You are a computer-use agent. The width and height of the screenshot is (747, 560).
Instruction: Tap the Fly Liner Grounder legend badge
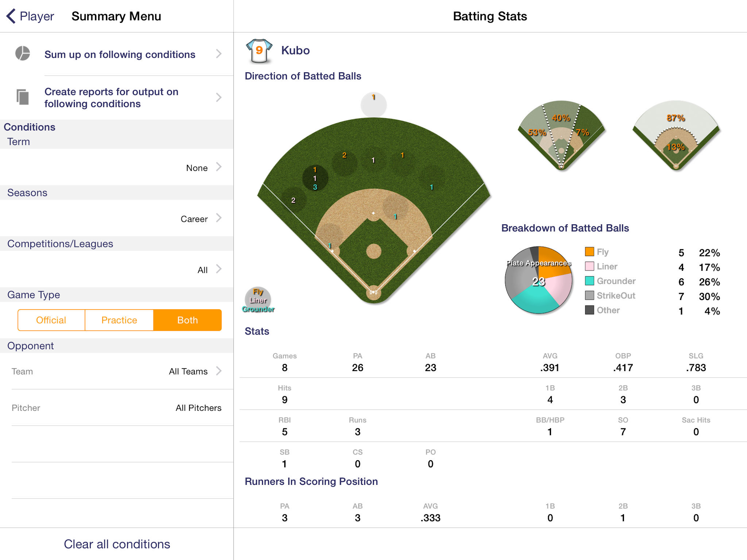tap(258, 300)
